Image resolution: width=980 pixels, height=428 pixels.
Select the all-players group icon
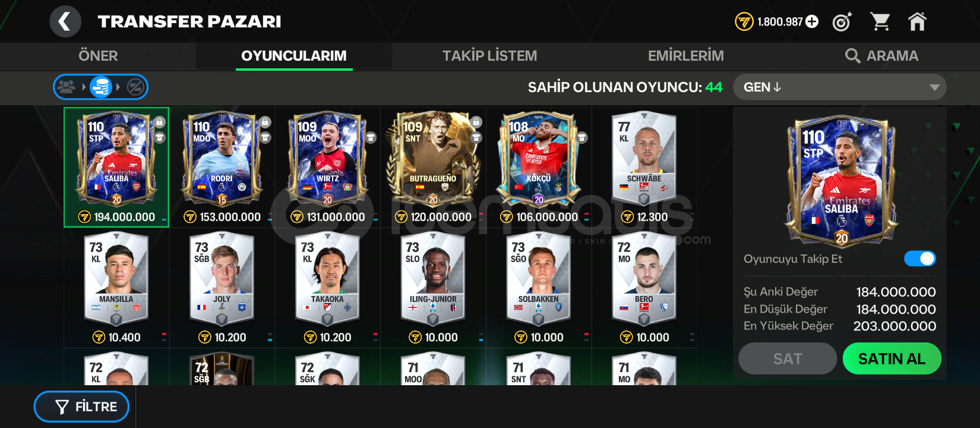tap(67, 87)
